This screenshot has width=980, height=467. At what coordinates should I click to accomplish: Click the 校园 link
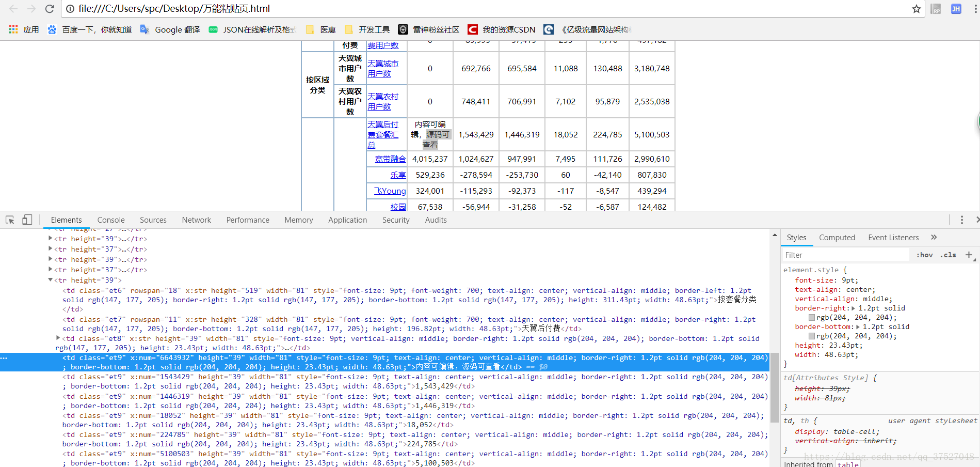pyautogui.click(x=398, y=207)
